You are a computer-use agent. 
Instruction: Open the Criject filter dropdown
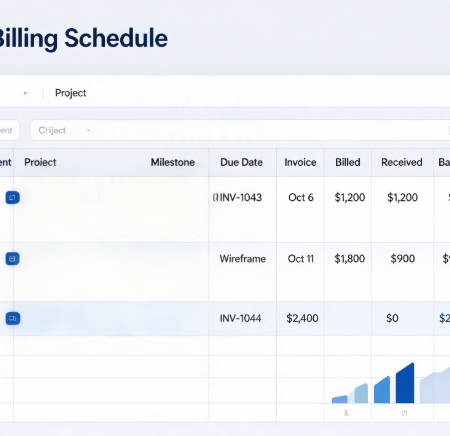click(x=240, y=130)
